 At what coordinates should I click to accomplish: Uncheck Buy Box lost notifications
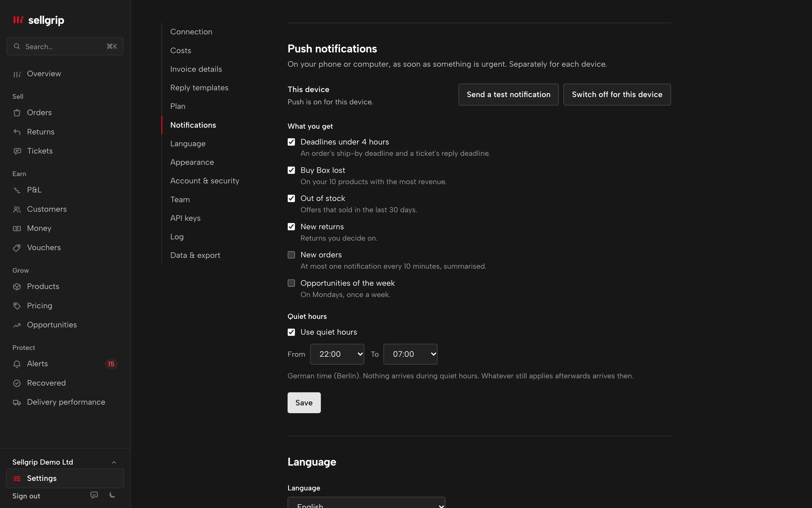(291, 170)
